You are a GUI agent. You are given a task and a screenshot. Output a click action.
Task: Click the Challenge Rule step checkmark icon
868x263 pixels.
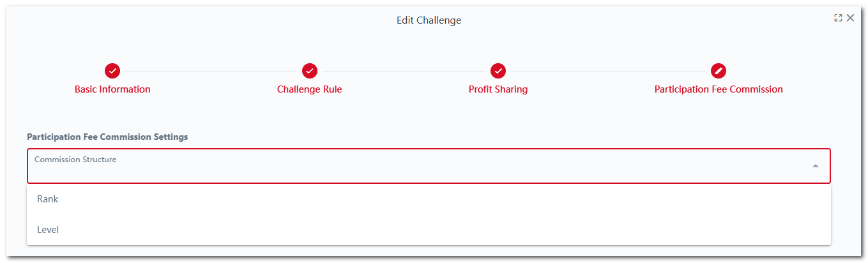coord(310,71)
